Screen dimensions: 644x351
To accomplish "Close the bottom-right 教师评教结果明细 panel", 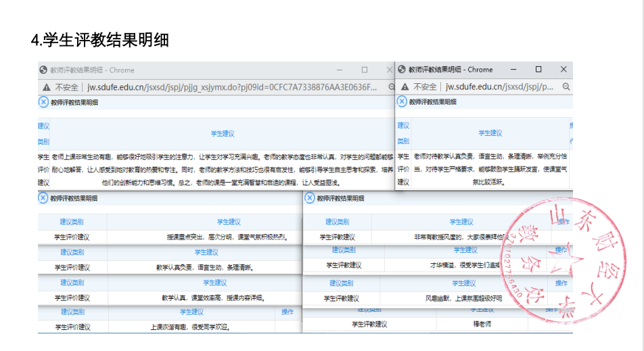I will coord(310,198).
